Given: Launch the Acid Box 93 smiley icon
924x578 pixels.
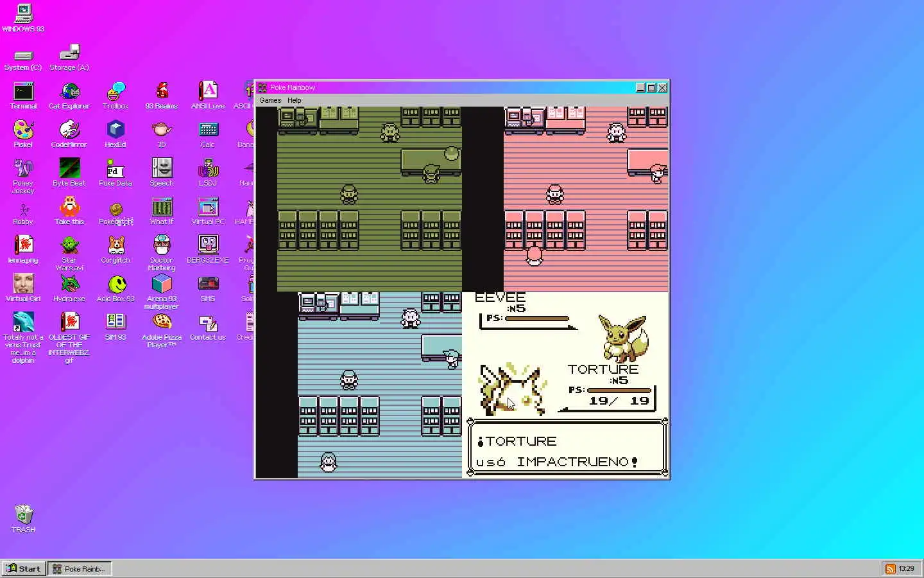Looking at the screenshot, I should pos(116,289).
